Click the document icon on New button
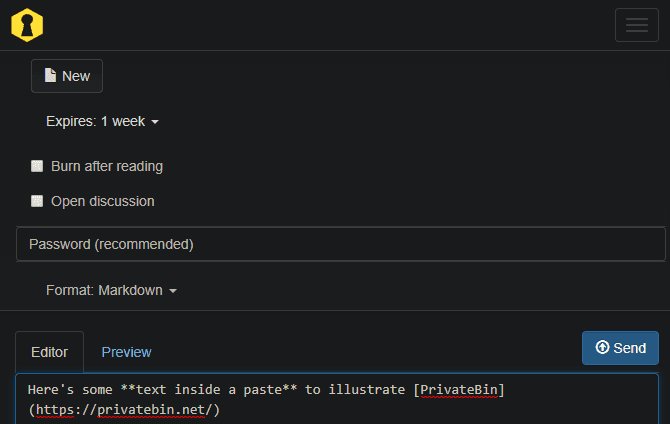The image size is (670, 424). [x=50, y=76]
